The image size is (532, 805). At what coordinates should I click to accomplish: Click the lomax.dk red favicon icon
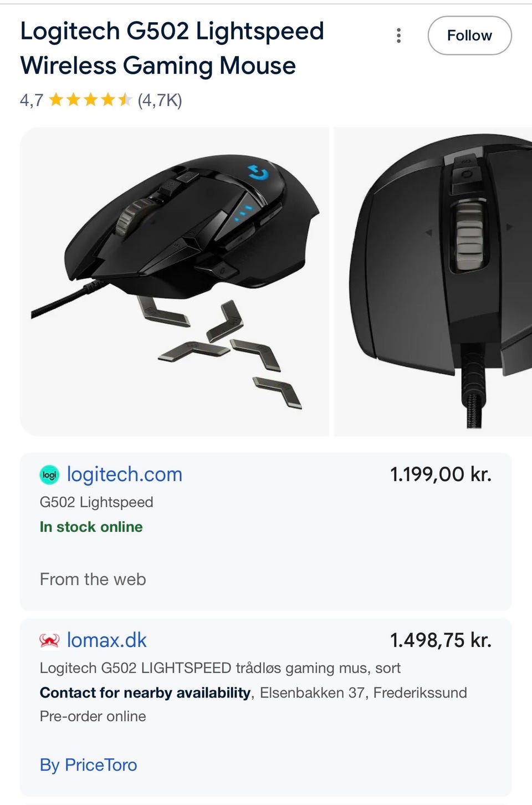[49, 640]
